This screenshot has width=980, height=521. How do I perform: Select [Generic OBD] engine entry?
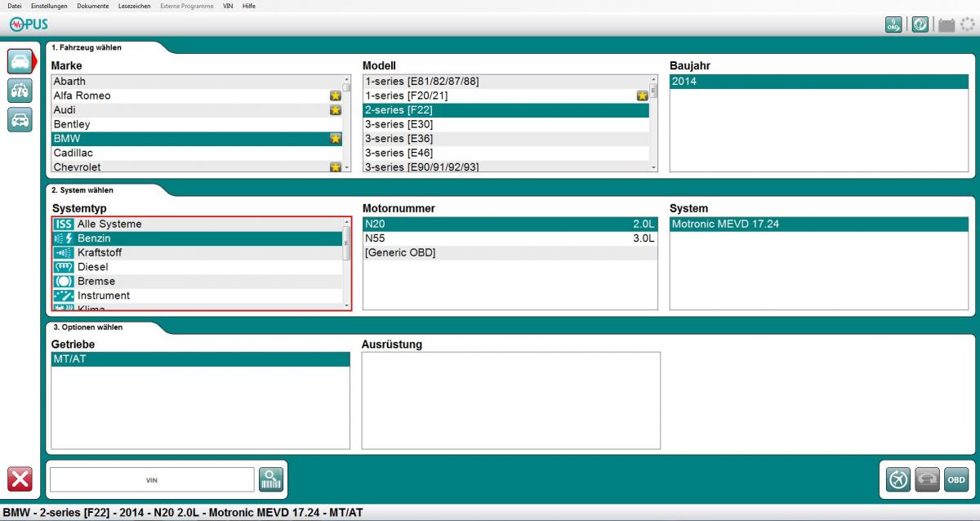point(510,253)
